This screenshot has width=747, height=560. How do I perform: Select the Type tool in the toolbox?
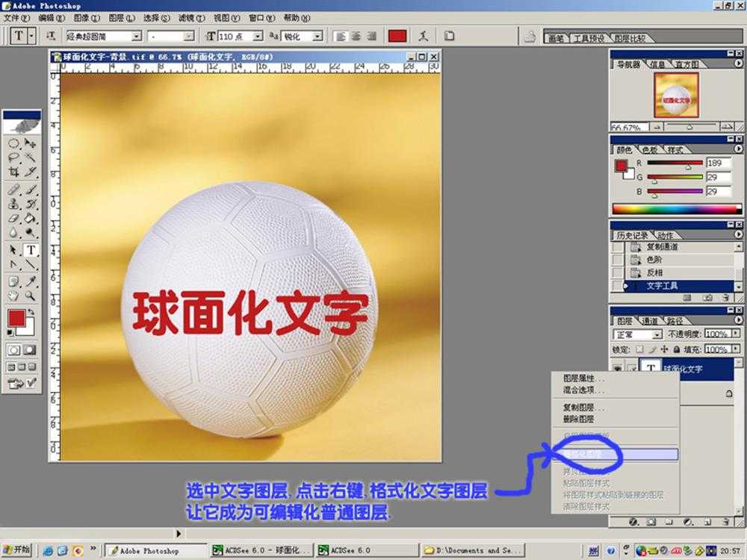click(x=31, y=249)
